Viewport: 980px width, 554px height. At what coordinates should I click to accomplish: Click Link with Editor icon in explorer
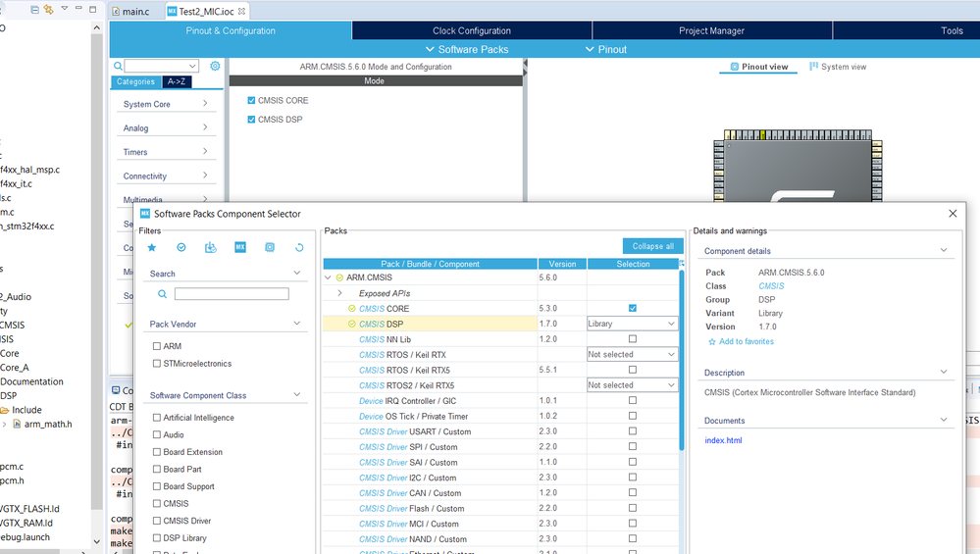point(49,10)
